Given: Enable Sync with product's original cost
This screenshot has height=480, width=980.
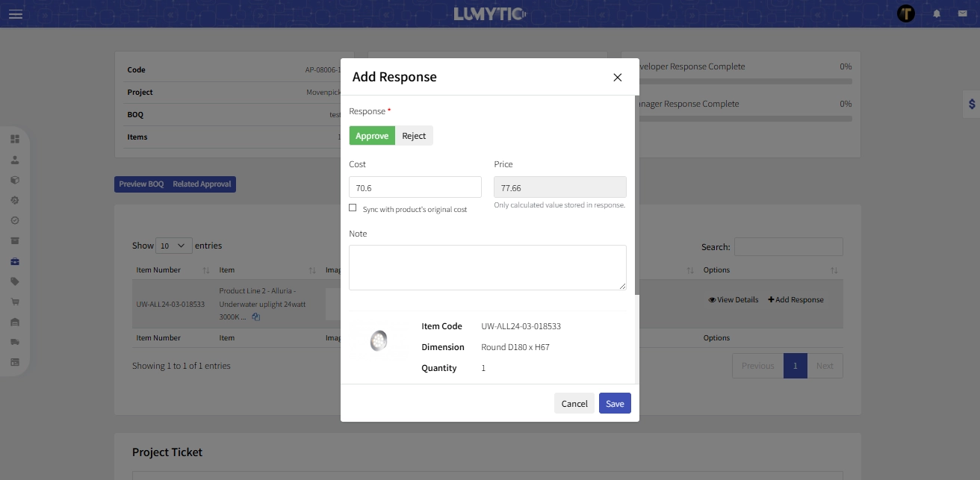Looking at the screenshot, I should [353, 208].
